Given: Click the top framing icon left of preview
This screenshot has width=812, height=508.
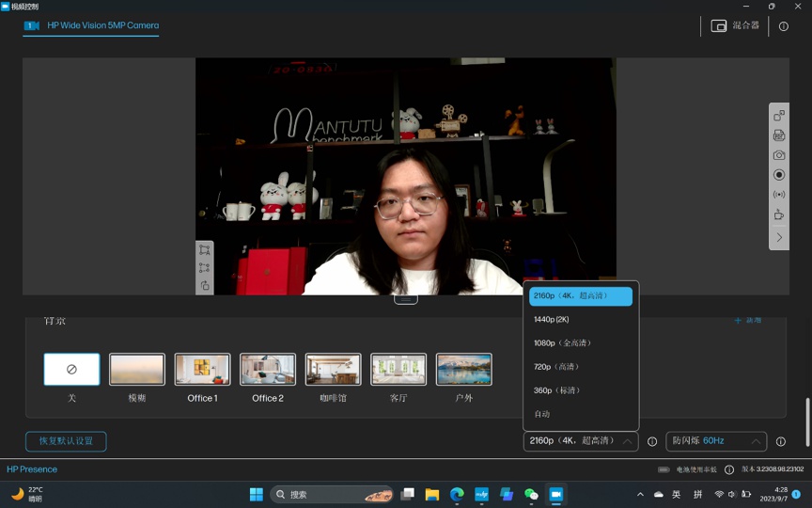Looking at the screenshot, I should click(x=205, y=250).
